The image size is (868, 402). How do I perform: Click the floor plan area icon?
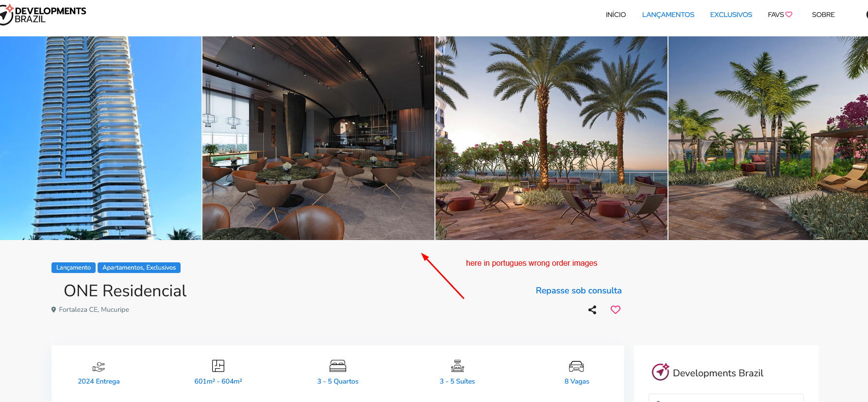(x=218, y=366)
